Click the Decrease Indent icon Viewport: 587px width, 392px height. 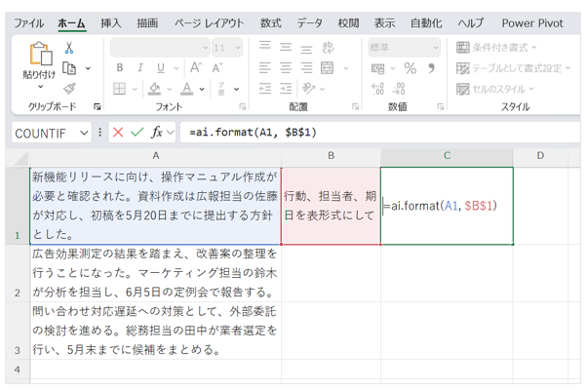265,89
